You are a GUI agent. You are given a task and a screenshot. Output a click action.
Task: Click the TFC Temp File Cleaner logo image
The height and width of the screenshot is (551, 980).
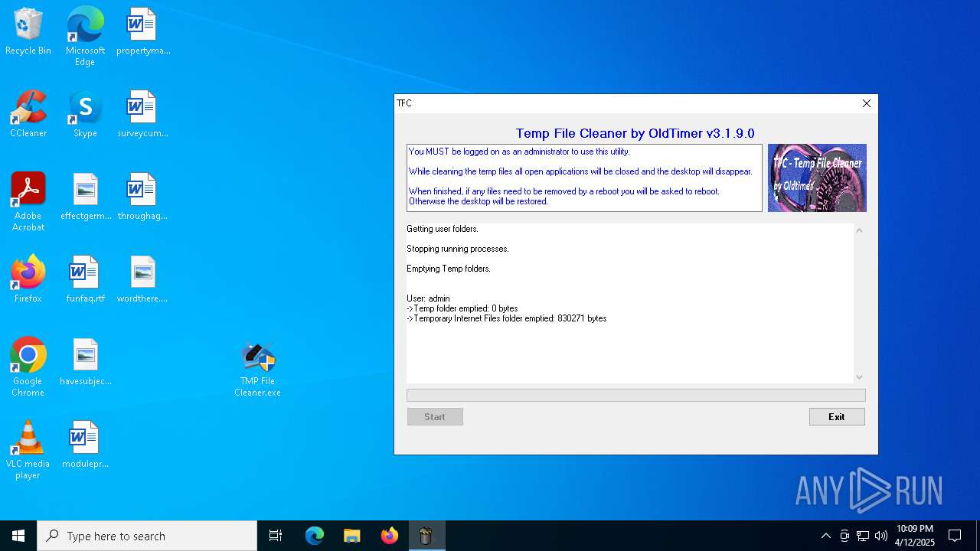click(x=817, y=178)
